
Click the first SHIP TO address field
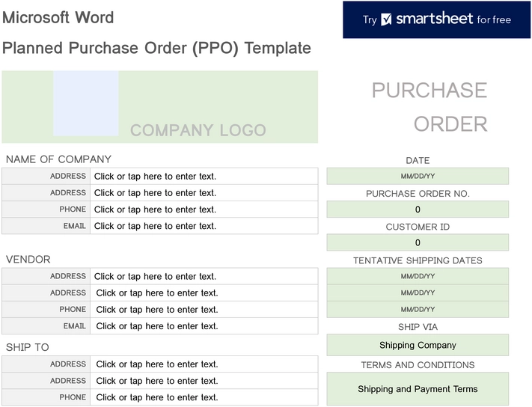click(x=204, y=364)
